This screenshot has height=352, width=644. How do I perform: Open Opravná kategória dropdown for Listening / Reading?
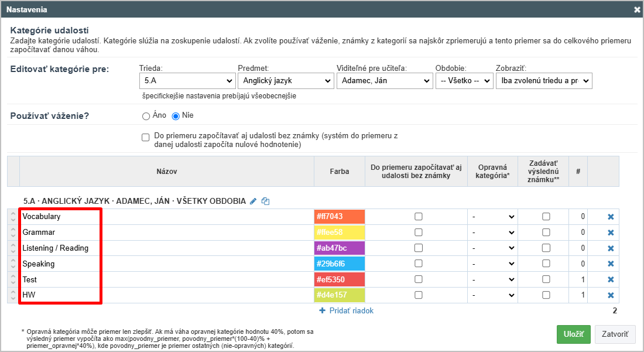tap(493, 248)
